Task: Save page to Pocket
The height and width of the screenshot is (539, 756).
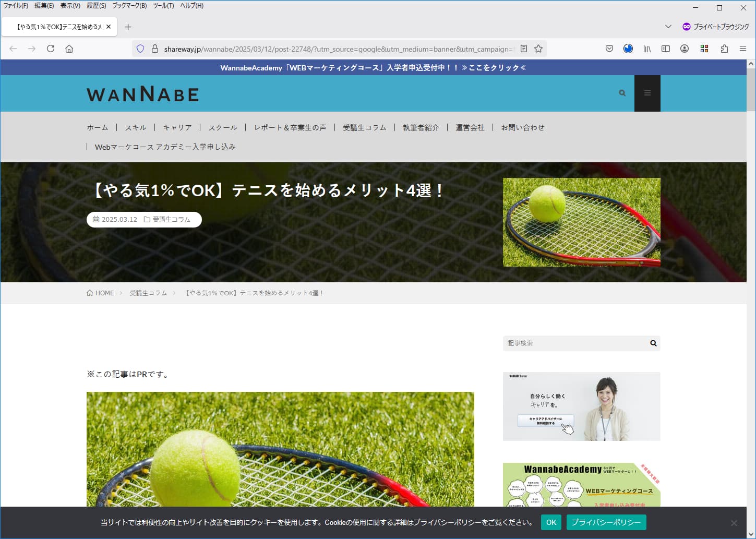Action: pos(609,49)
